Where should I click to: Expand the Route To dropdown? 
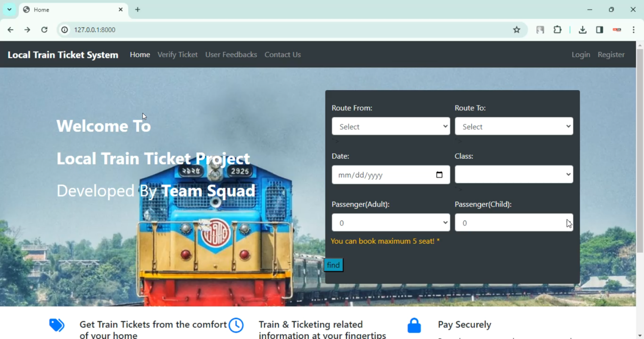(x=514, y=126)
